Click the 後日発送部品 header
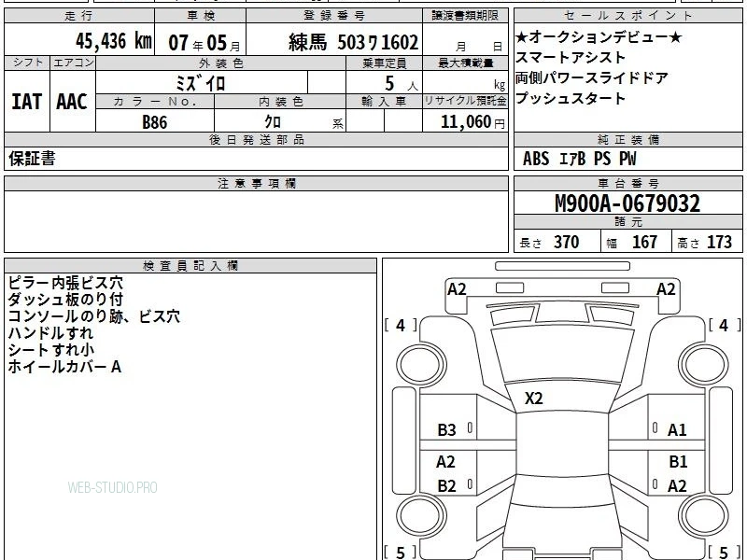This screenshot has height=560, width=747. tap(256, 139)
